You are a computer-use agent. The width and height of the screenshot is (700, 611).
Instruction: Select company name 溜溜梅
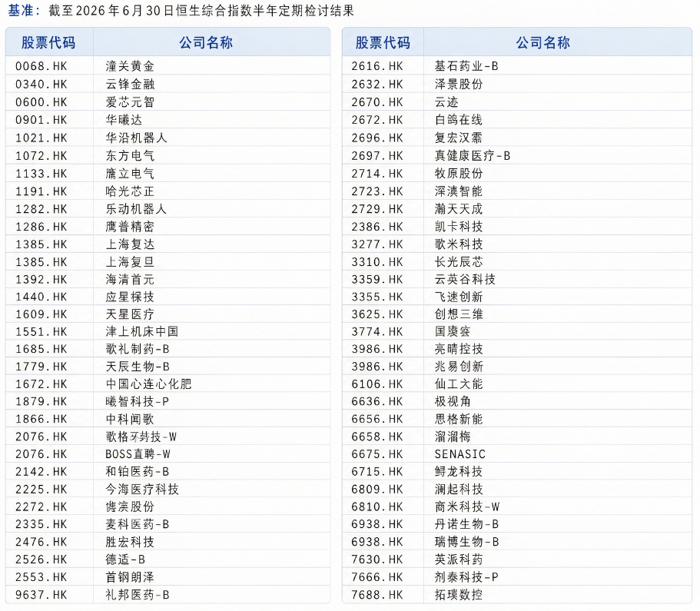[453, 437]
